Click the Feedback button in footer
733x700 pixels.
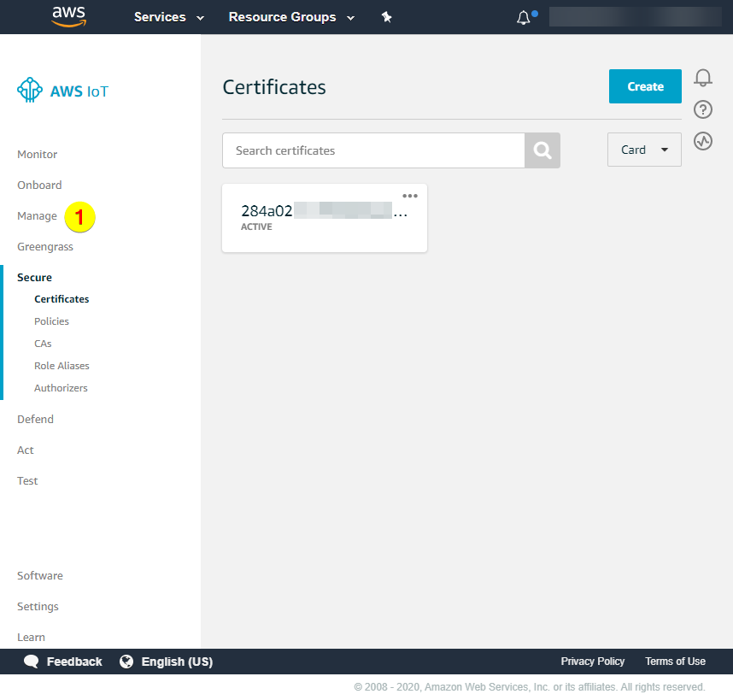click(63, 662)
